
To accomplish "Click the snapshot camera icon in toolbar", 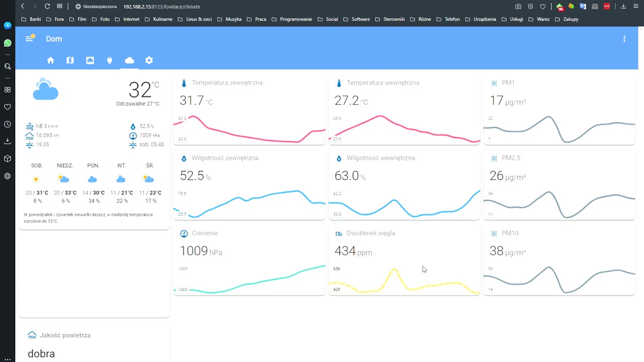I will [x=518, y=7].
